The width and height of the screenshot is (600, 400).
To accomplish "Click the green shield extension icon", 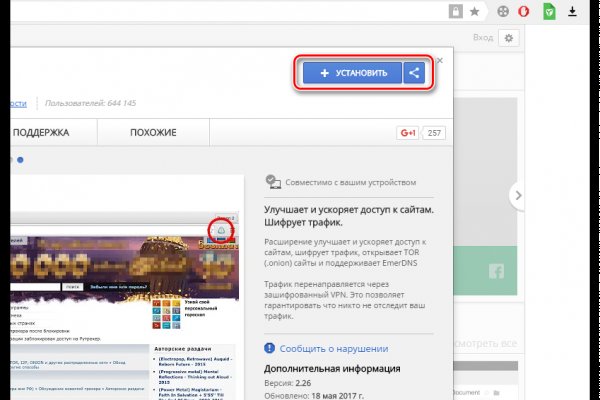I will 550,12.
